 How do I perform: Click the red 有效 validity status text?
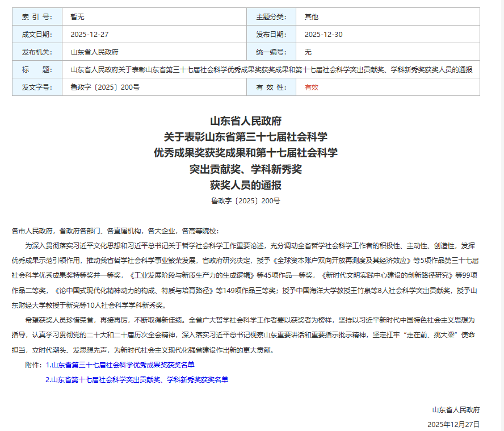(x=312, y=87)
